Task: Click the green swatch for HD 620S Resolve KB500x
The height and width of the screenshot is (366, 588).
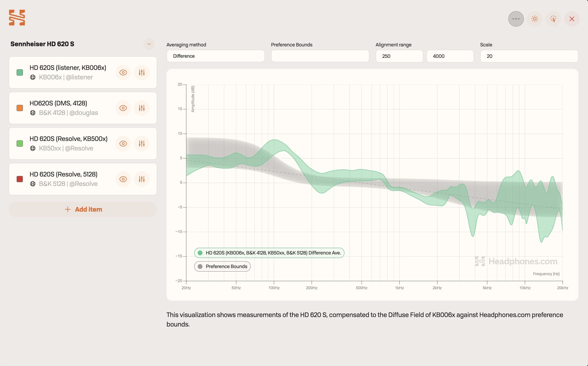Action: pyautogui.click(x=20, y=144)
